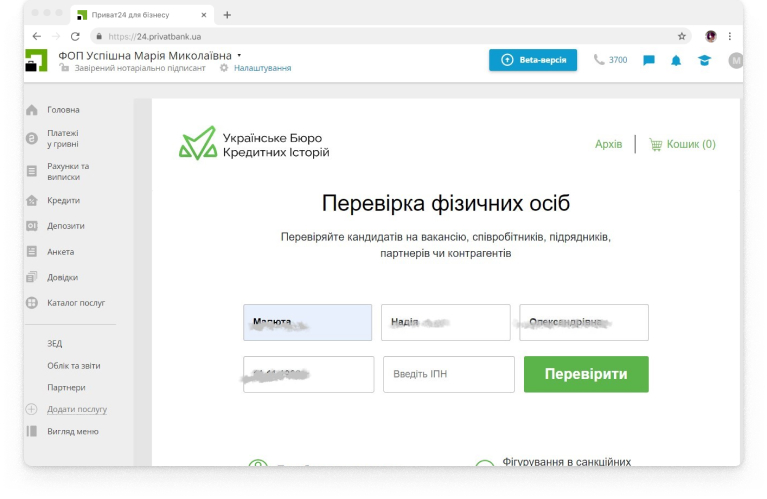
Task: Click the Депозити sidebar icon
Action: coord(32,226)
